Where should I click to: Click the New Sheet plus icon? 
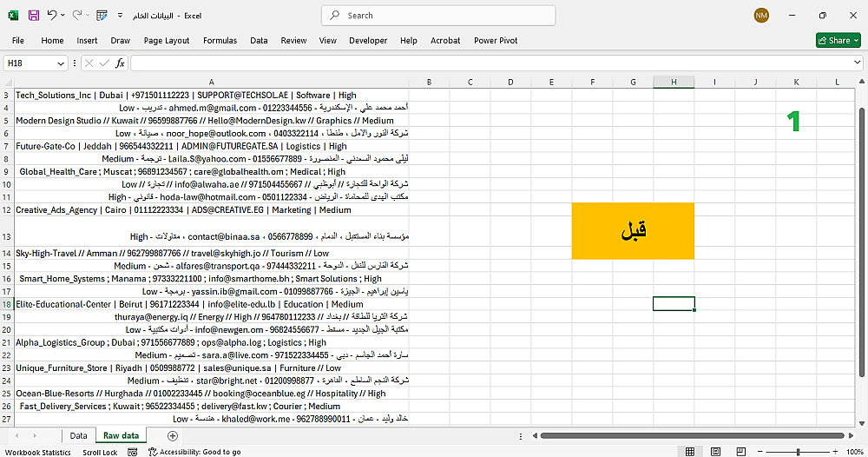click(173, 436)
